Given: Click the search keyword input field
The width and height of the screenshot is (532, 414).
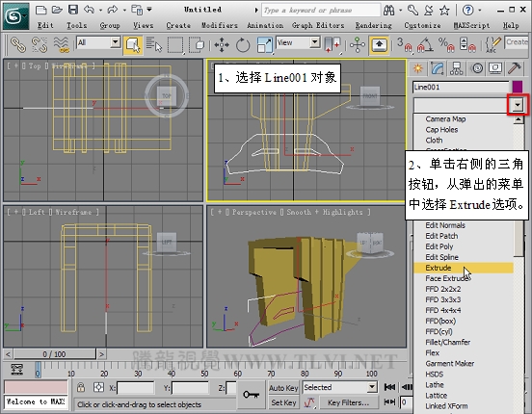Looking at the screenshot, I should pyautogui.click(x=321, y=11).
